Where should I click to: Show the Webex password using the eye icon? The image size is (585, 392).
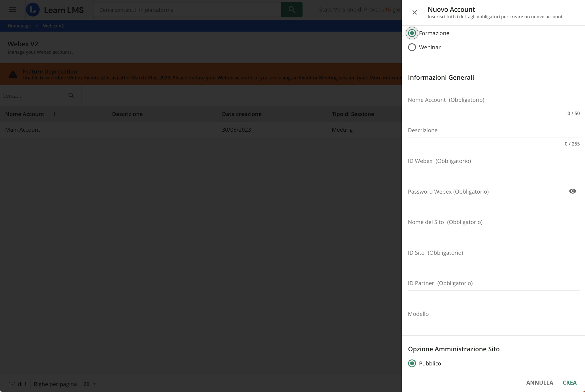pos(573,191)
